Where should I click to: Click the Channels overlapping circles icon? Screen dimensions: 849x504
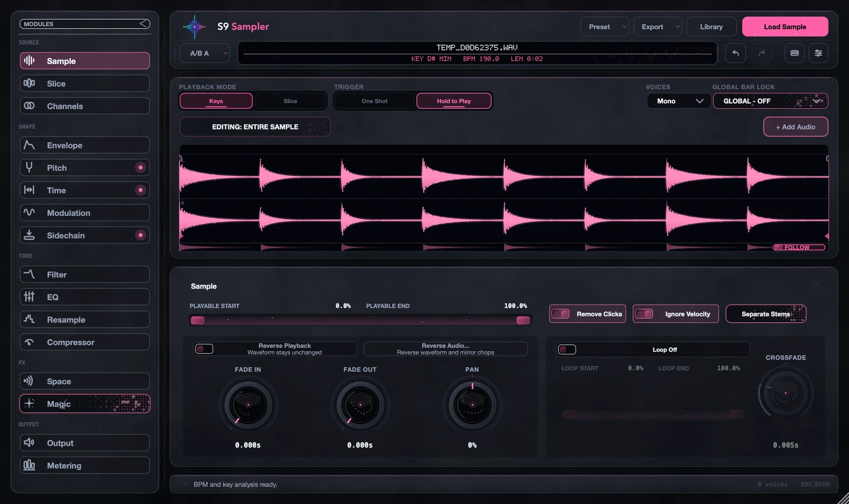[29, 106]
